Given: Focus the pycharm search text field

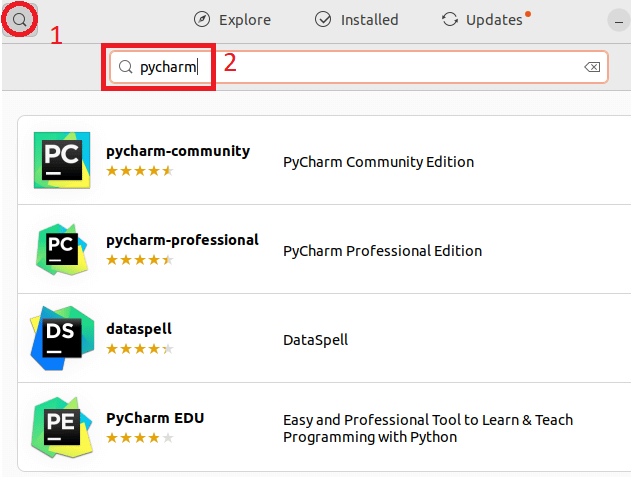Looking at the screenshot, I should pos(359,67).
